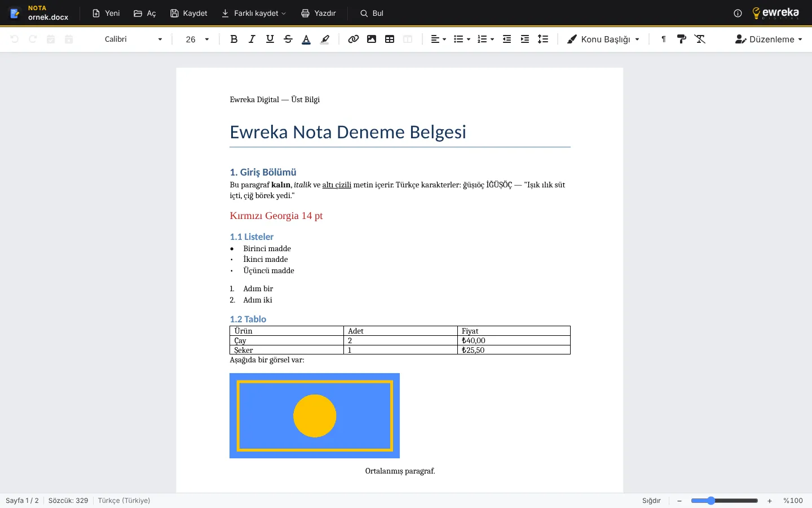
Task: Open the Calibri font family dropdown
Action: pyautogui.click(x=133, y=39)
